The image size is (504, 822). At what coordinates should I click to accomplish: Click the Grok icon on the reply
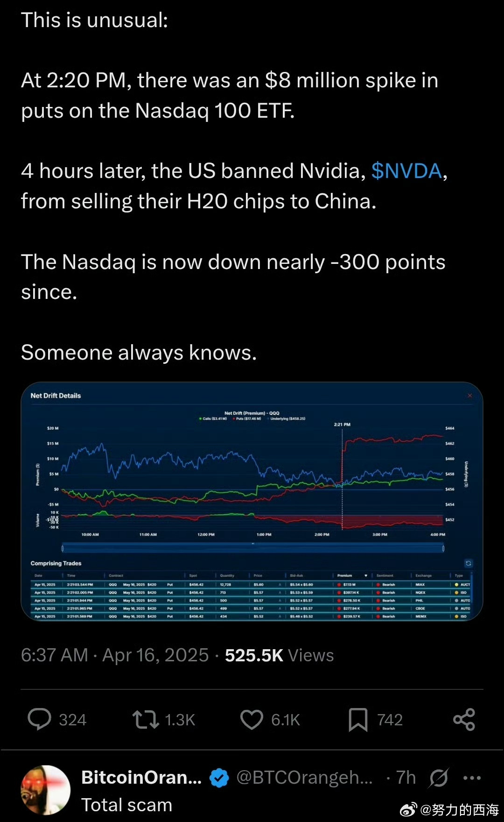pyautogui.click(x=439, y=778)
